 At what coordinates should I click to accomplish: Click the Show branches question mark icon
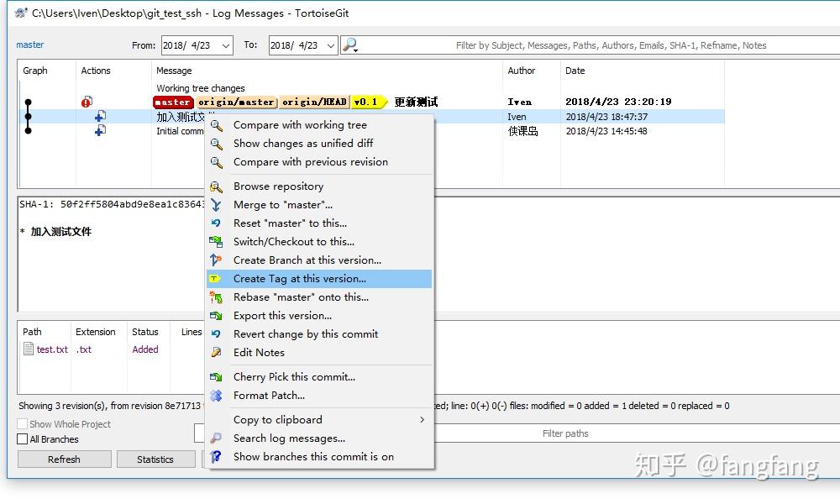(x=216, y=457)
